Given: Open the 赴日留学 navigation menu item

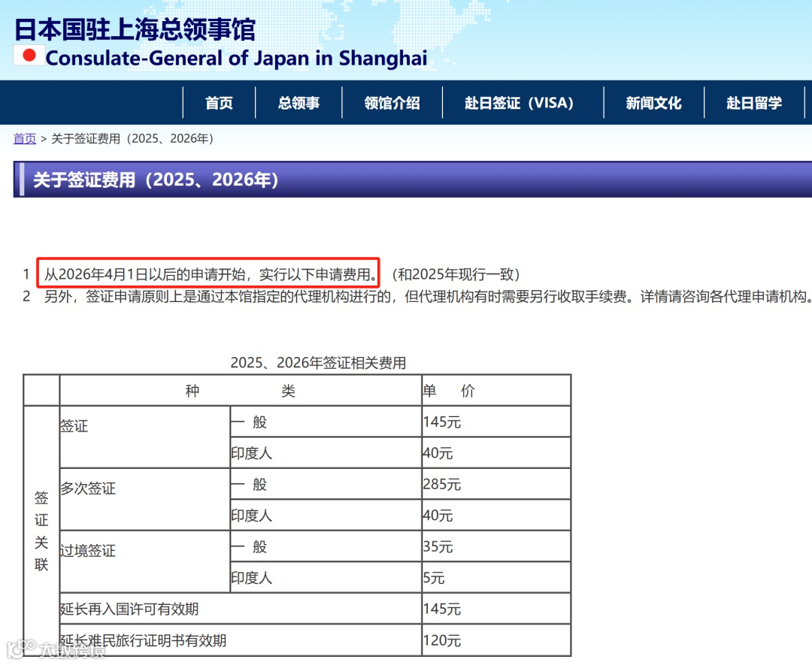Looking at the screenshot, I should coord(754,102).
